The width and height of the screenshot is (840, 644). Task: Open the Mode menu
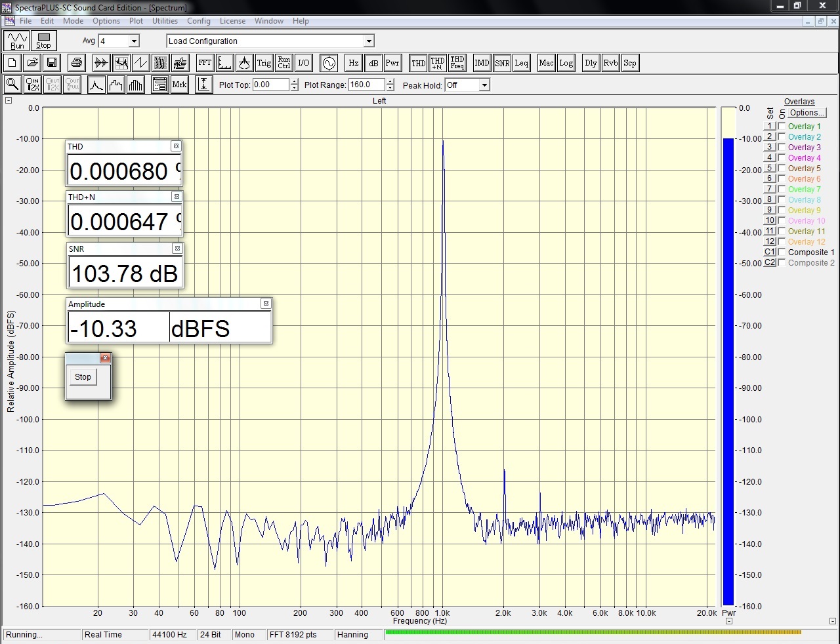coord(73,21)
